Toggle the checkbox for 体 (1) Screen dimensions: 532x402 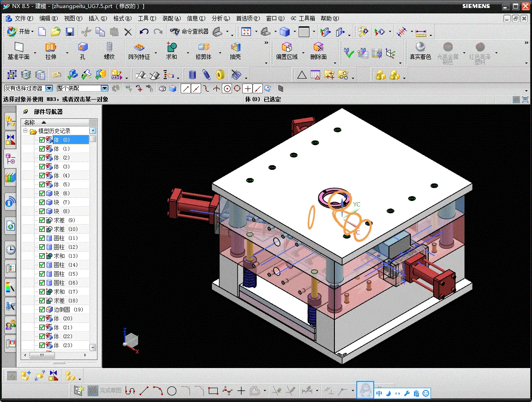click(42, 149)
